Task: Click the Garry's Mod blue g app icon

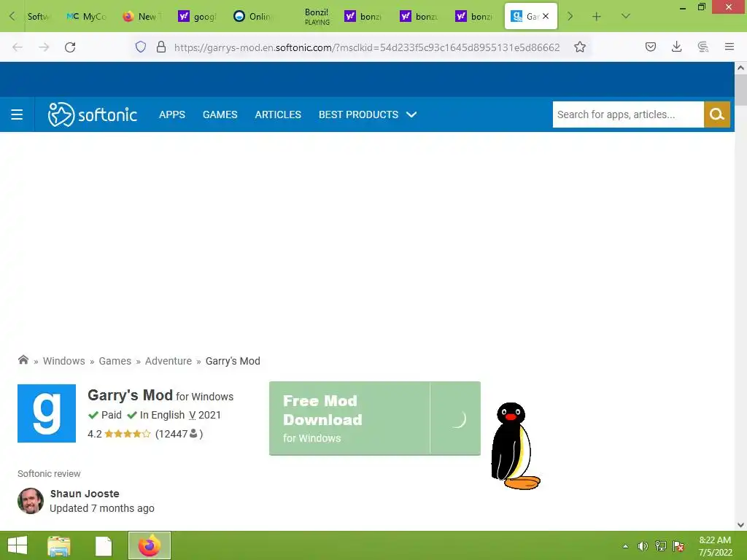Action: 47,413
